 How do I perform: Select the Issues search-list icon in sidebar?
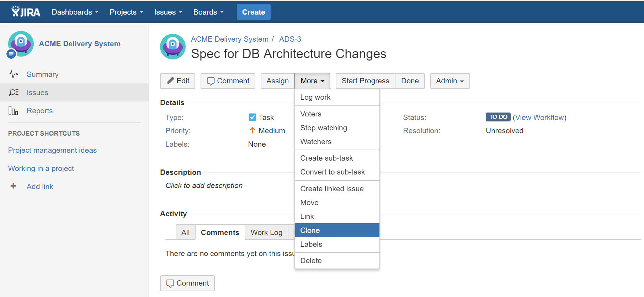click(14, 93)
